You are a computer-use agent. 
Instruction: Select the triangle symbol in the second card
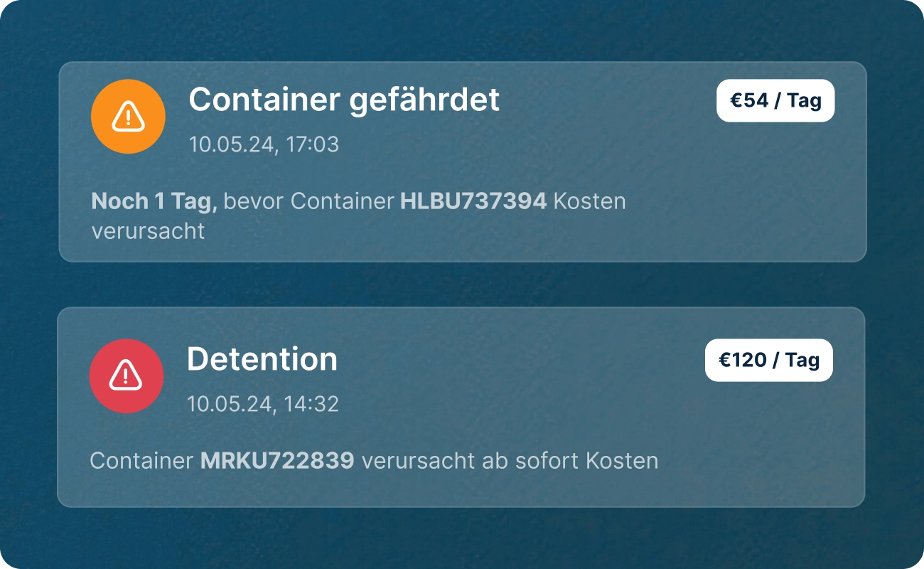[x=127, y=376]
